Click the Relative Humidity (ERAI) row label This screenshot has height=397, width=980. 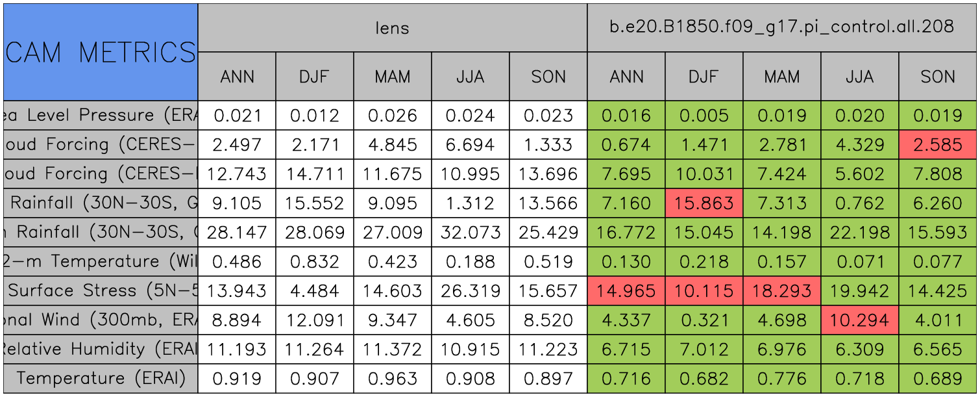(x=101, y=350)
